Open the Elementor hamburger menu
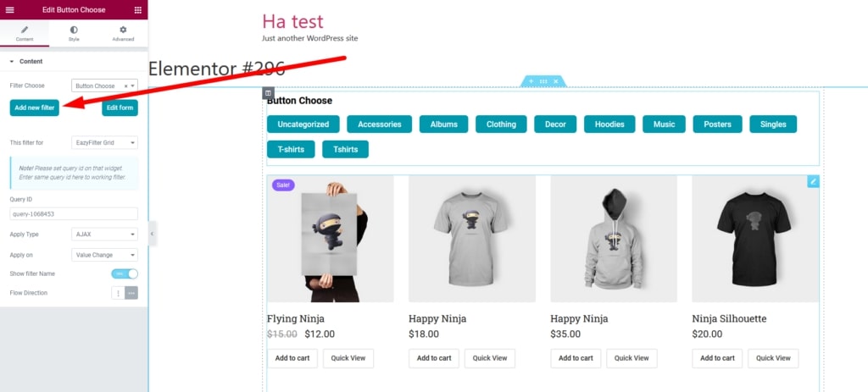 pos(10,10)
